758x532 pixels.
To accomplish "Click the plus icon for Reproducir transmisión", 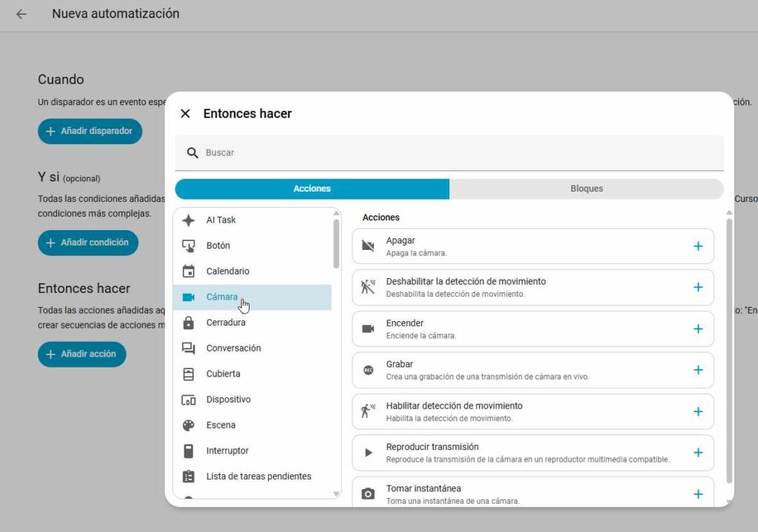I will tap(697, 453).
